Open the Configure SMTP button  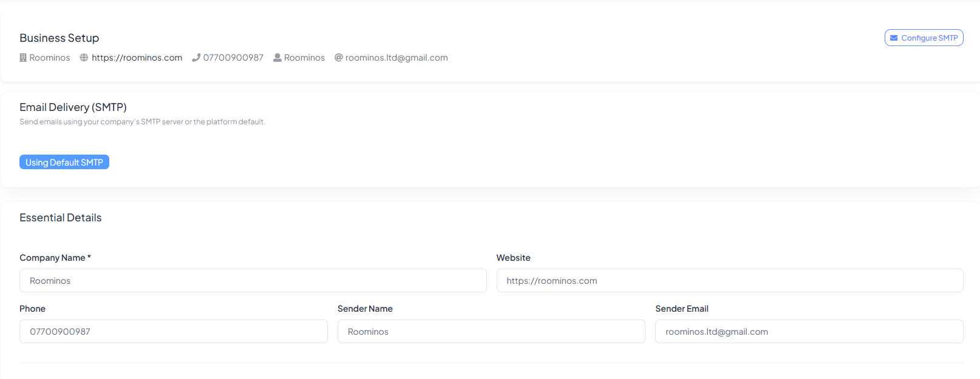coord(924,38)
